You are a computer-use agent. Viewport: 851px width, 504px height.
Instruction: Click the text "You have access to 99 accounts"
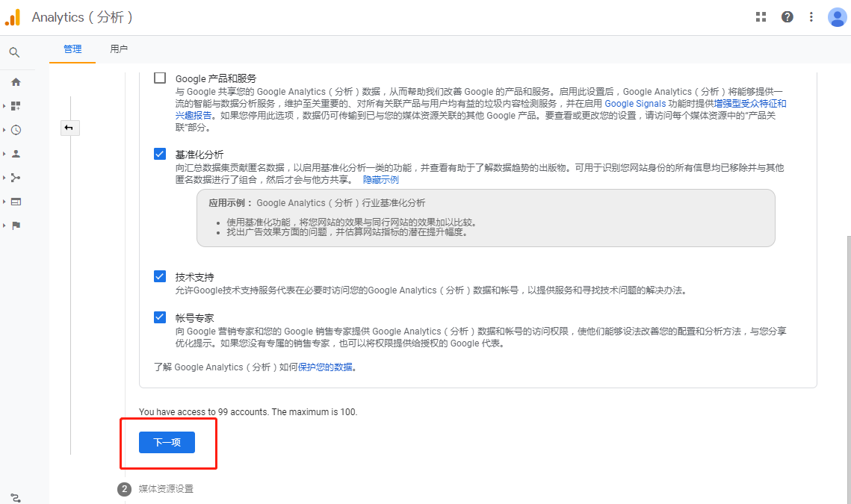tap(203, 411)
